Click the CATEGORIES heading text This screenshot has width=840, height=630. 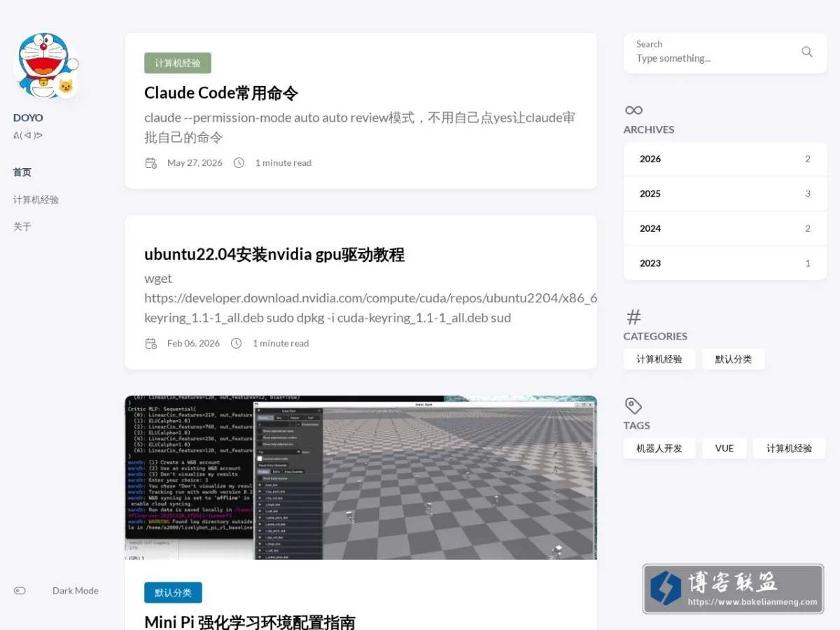coord(656,336)
